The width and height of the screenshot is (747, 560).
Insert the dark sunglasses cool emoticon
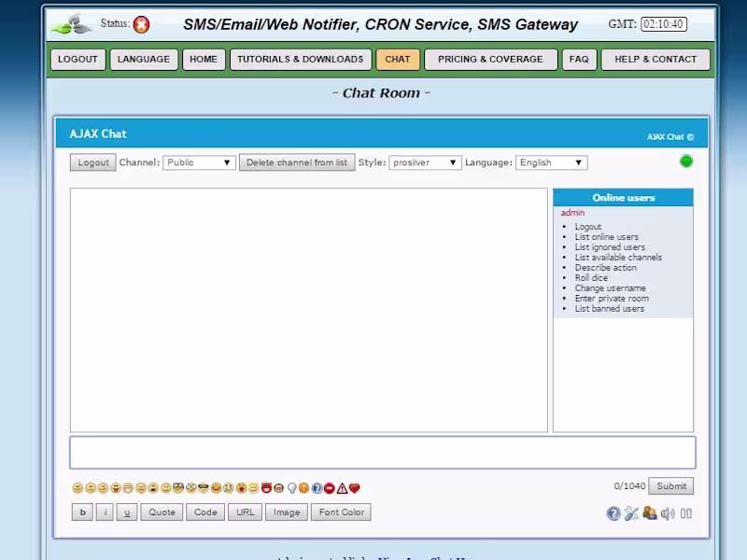coord(204,488)
